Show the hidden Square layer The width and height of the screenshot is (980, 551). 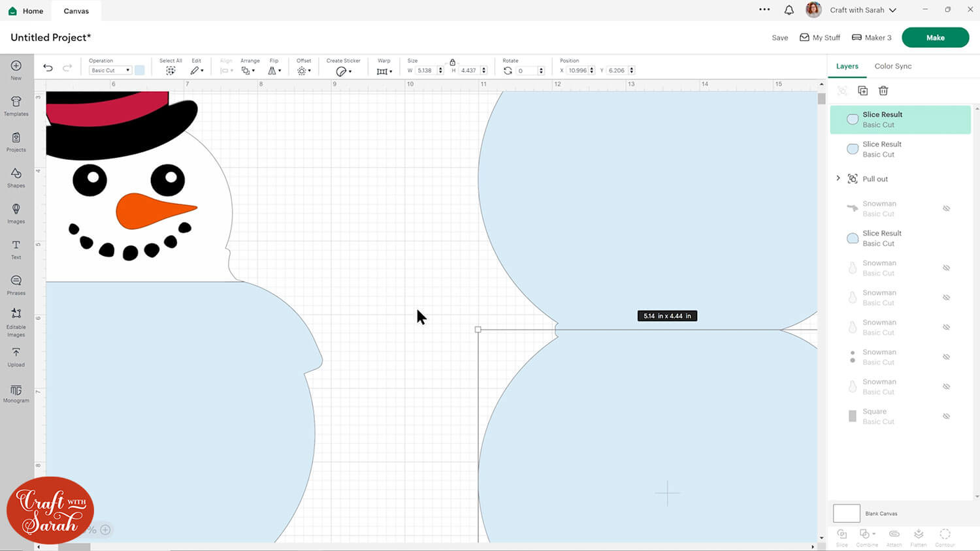pos(946,417)
